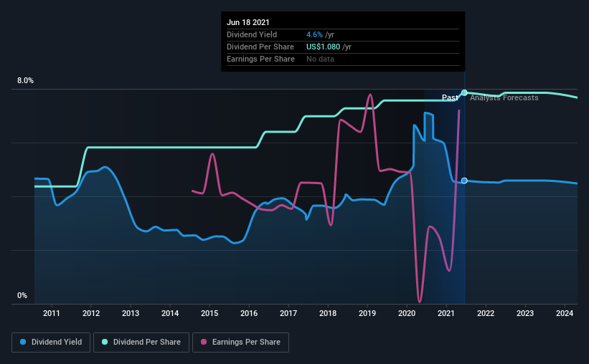589x364 pixels.
Task: Click the blue Dividend Yield legend dot
Action: pos(24,343)
